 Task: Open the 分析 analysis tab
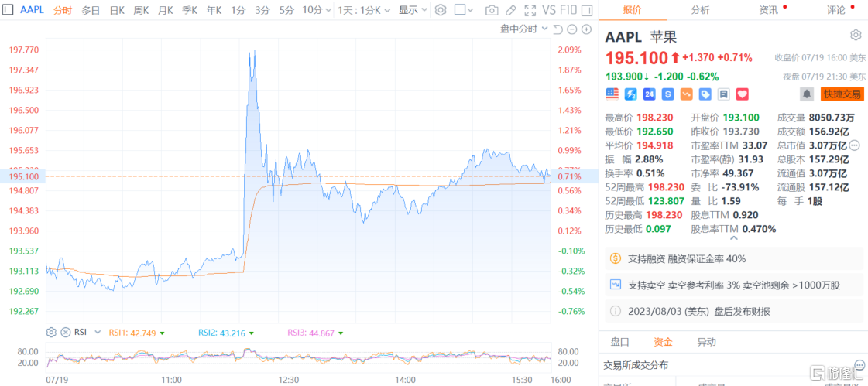click(700, 9)
